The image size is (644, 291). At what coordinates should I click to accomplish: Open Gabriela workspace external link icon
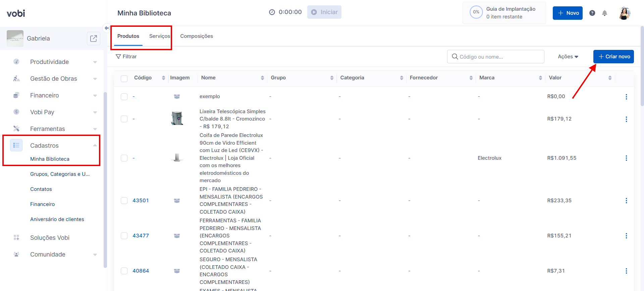94,39
